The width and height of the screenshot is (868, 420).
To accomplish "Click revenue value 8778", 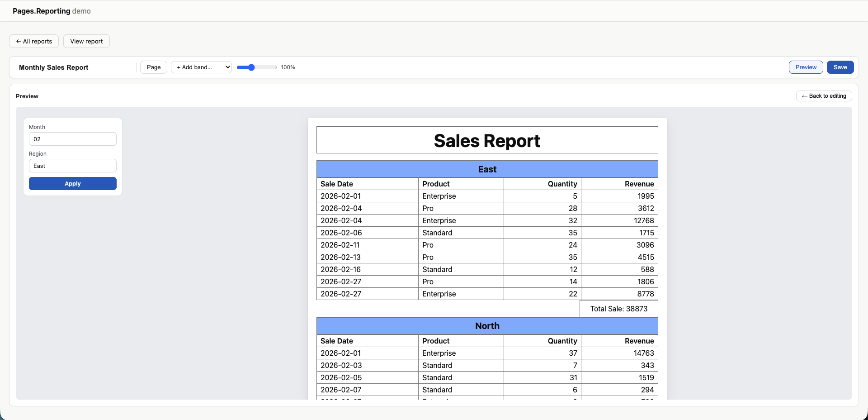I will point(619,294).
